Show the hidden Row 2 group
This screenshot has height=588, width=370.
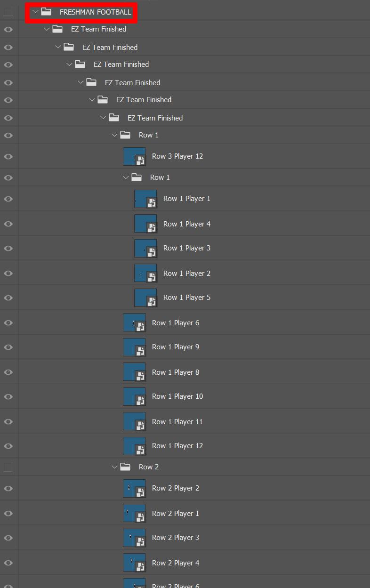8,467
